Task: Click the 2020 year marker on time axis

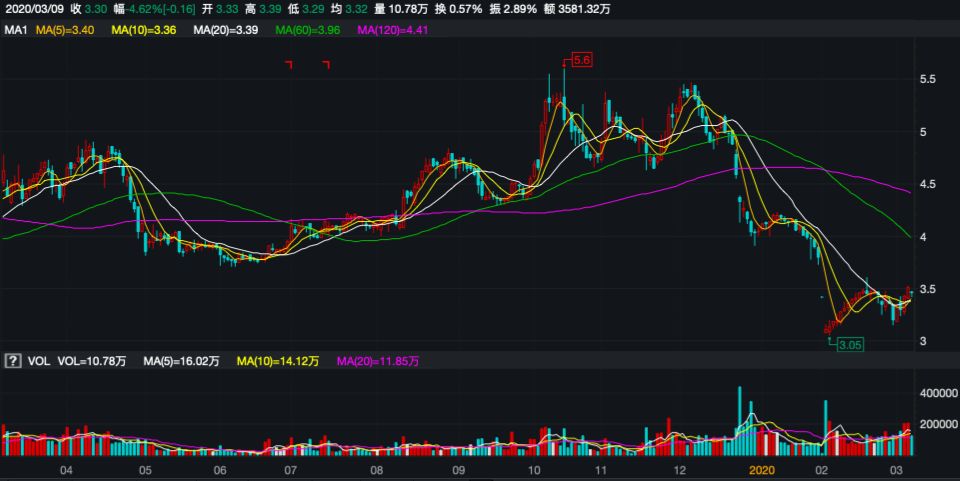Action: click(x=762, y=469)
